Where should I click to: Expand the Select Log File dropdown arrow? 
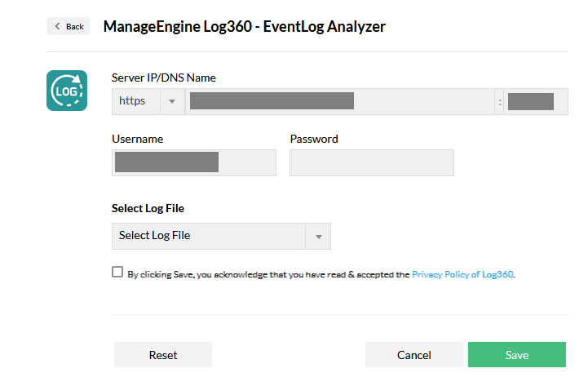318,237
